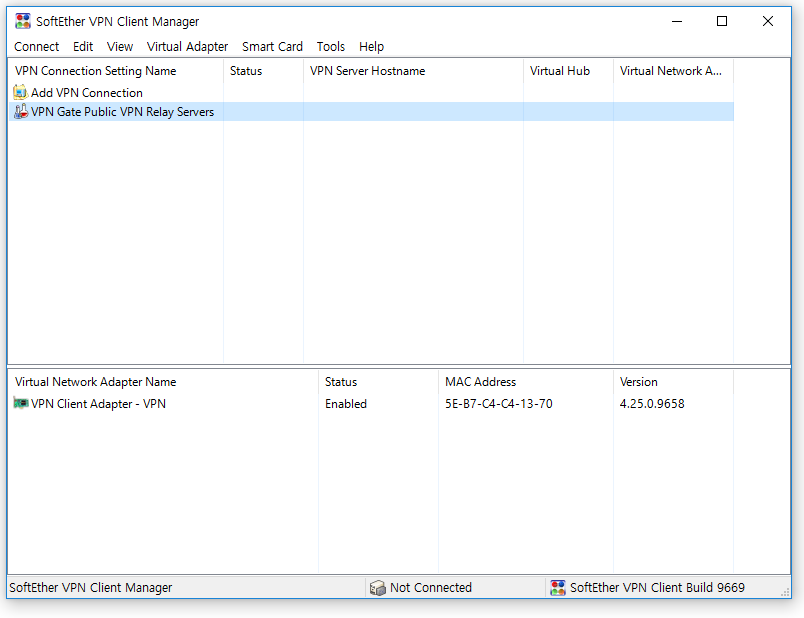Viewport: 804px width, 618px height.
Task: Open the Smart Card menu
Action: tap(272, 47)
